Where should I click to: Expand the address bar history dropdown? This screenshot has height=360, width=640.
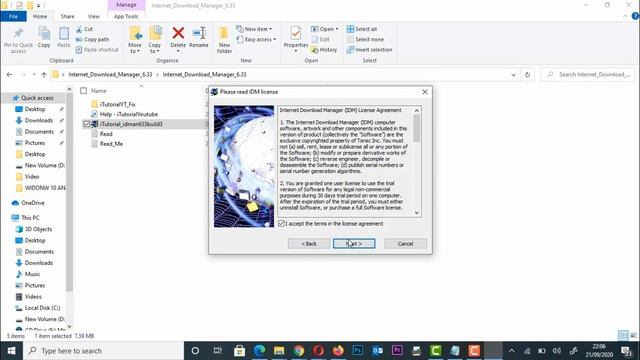[513, 75]
